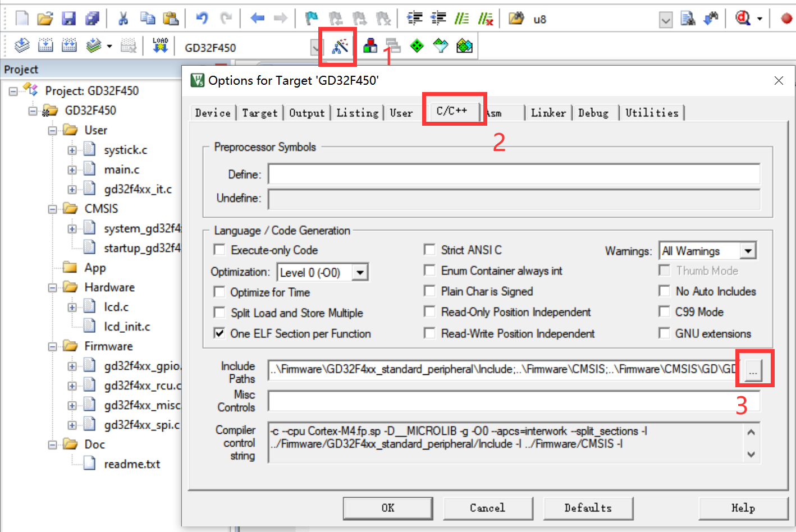
Task: Open File Extensions and Books manager icon
Action: pyautogui.click(x=370, y=45)
